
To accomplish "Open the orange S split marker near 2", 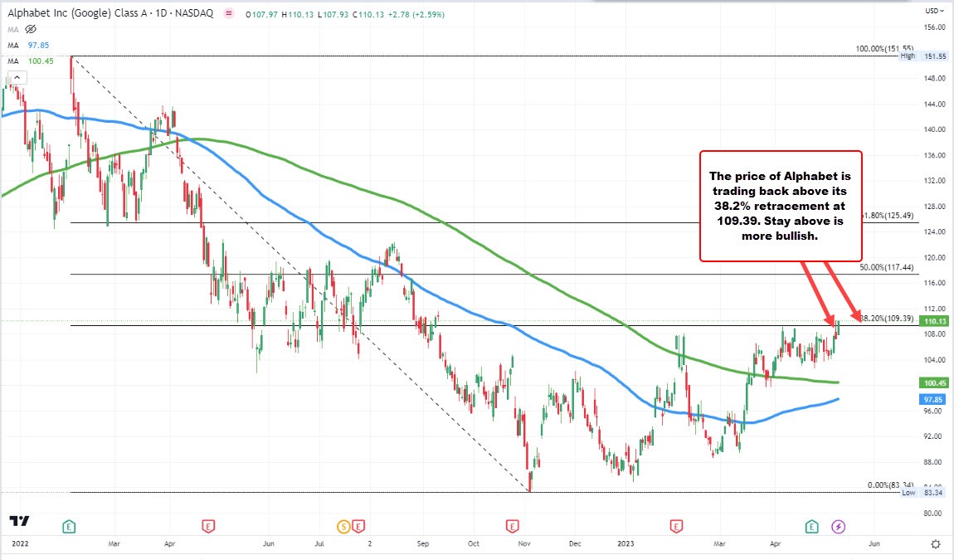I will (343, 527).
